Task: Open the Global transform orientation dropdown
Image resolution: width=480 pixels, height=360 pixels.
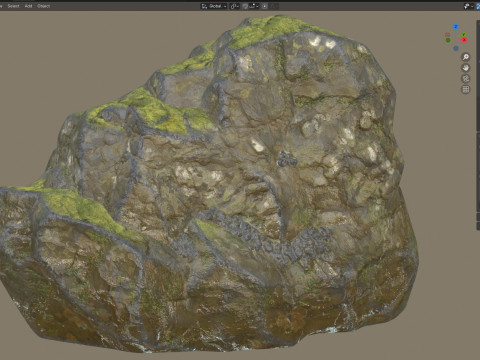Action: 214,6
